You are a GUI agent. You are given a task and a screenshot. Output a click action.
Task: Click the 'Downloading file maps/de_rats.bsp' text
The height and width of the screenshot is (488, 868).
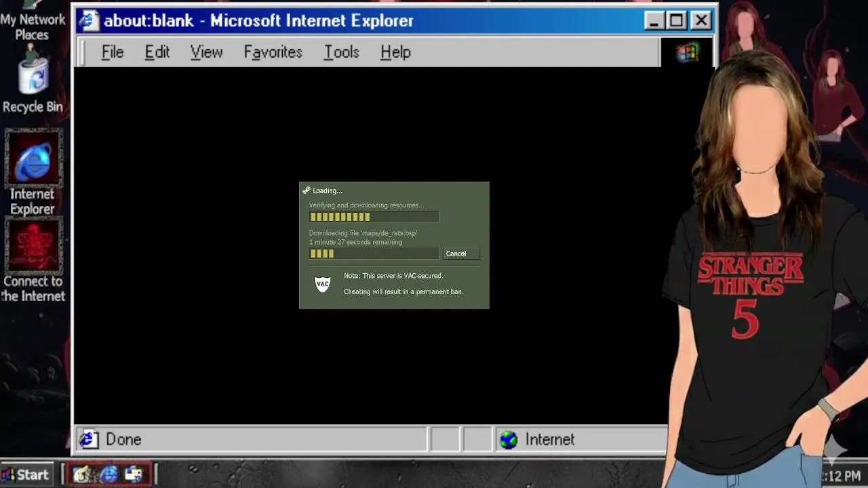pos(363,233)
